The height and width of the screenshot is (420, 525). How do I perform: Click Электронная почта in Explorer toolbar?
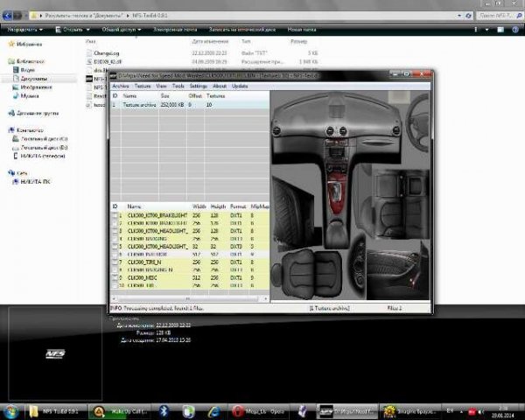(x=175, y=30)
